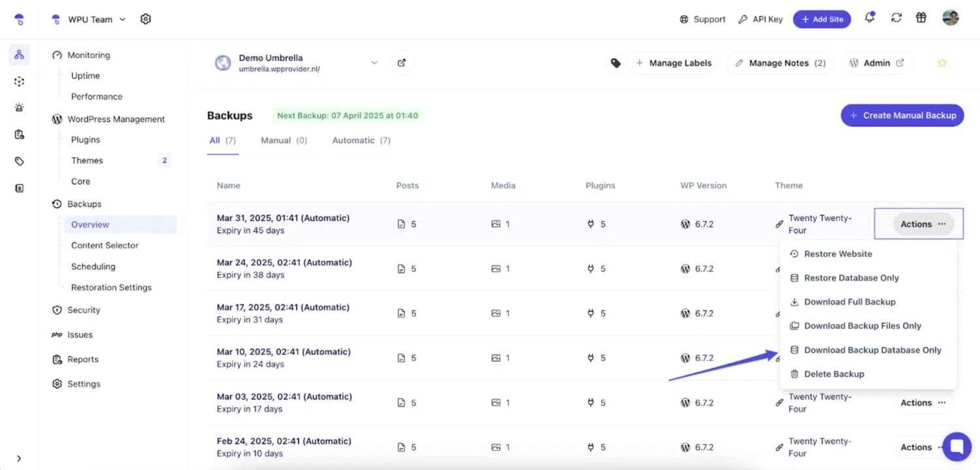Select Download Backup Database Only
This screenshot has height=470, width=980.
[872, 350]
